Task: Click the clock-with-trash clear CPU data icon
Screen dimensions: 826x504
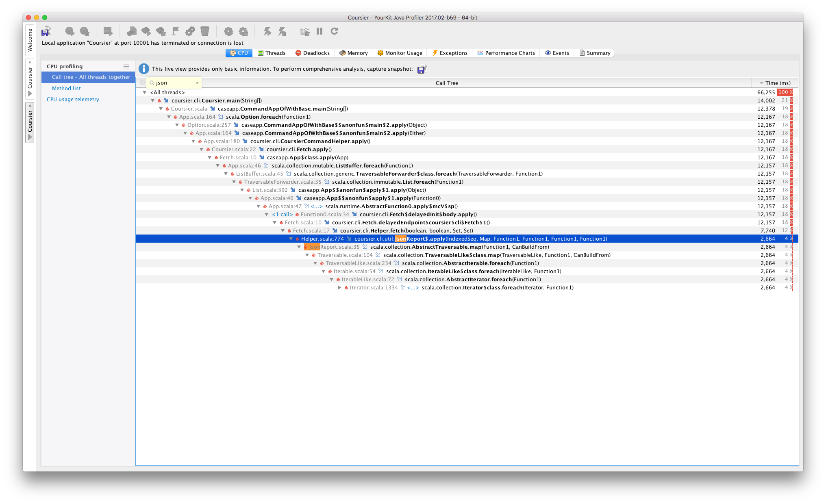Action: coord(85,31)
